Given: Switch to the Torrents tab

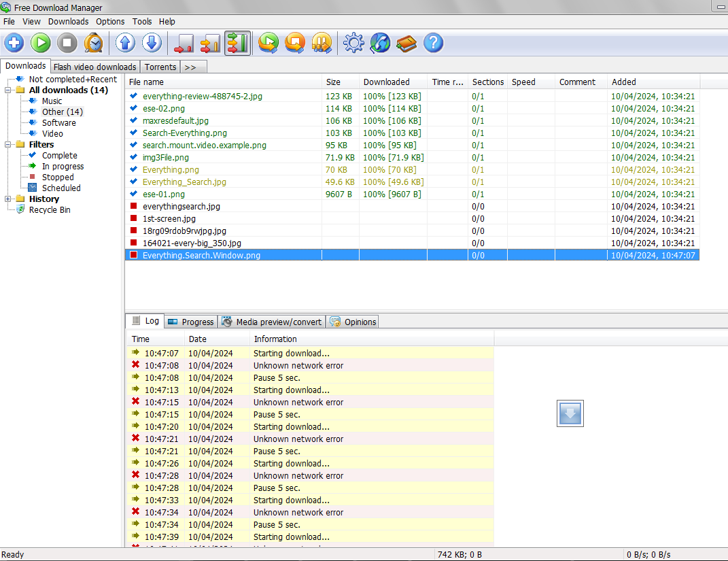Looking at the screenshot, I should (x=160, y=67).
